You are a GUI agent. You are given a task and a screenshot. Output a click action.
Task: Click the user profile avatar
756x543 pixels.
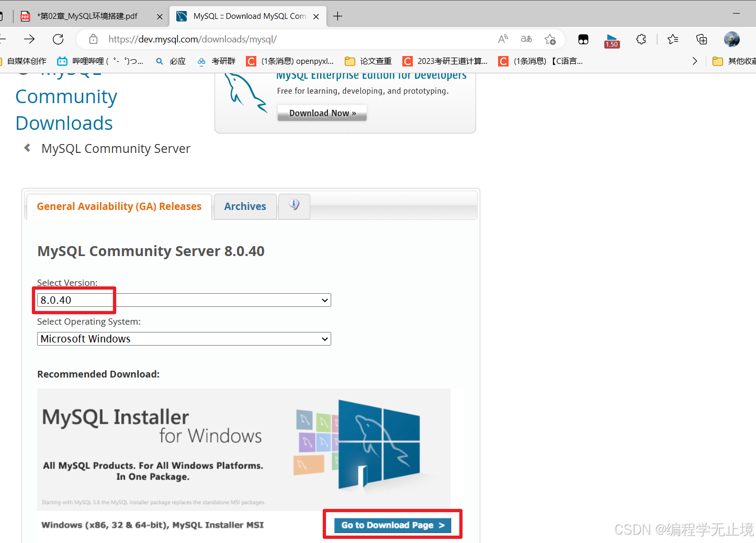[732, 39]
